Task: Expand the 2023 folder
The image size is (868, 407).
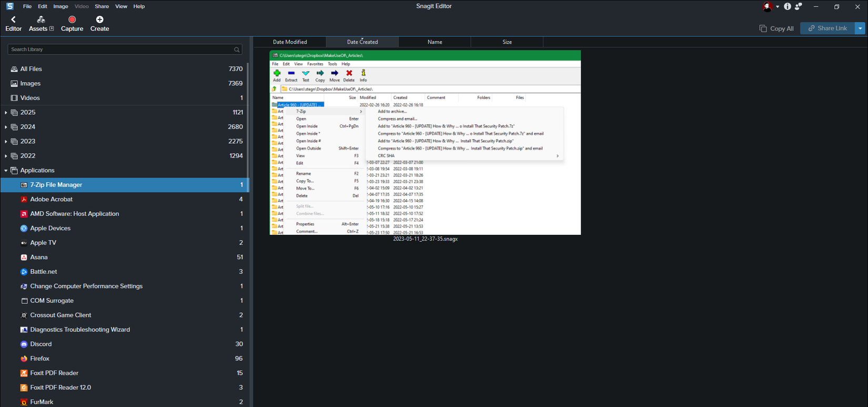Action: click(6, 142)
